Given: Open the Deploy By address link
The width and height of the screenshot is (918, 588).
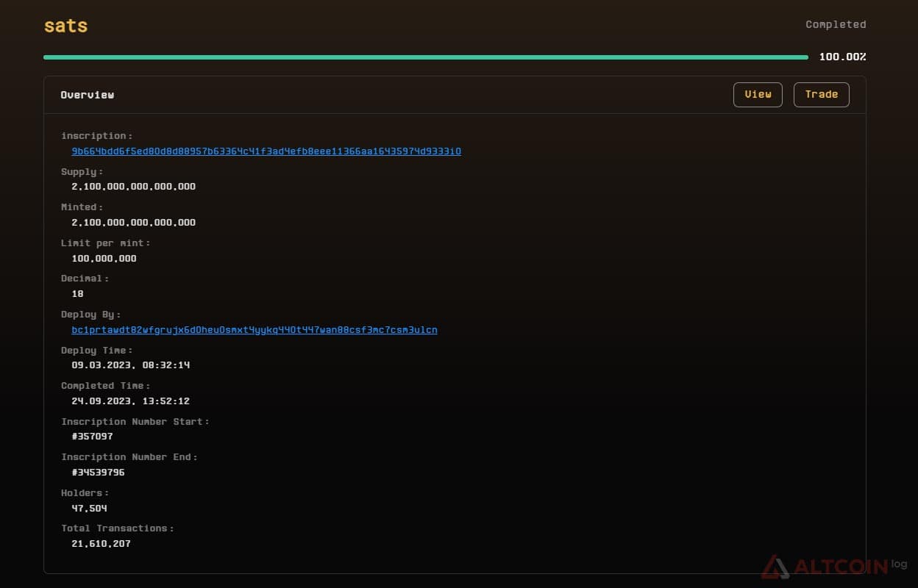Looking at the screenshot, I should (255, 330).
